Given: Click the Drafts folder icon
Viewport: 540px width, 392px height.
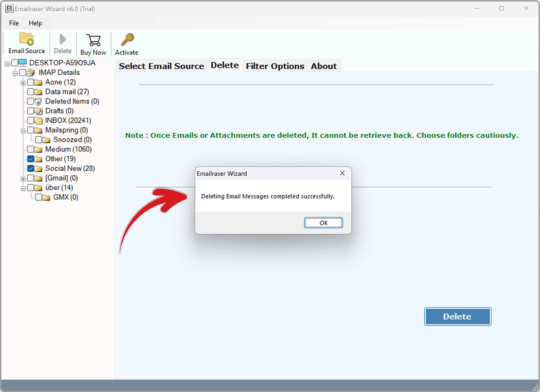Looking at the screenshot, I should click(38, 111).
